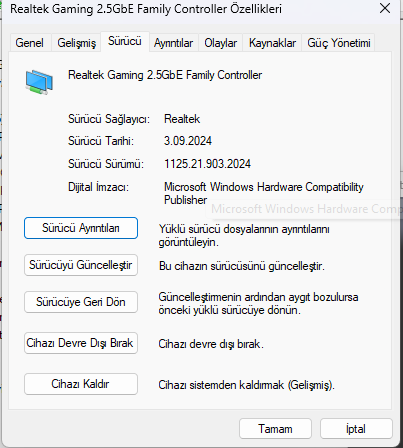The height and width of the screenshot is (448, 403).
Task: Click the Dijital İmzacı label
Action: point(98,187)
